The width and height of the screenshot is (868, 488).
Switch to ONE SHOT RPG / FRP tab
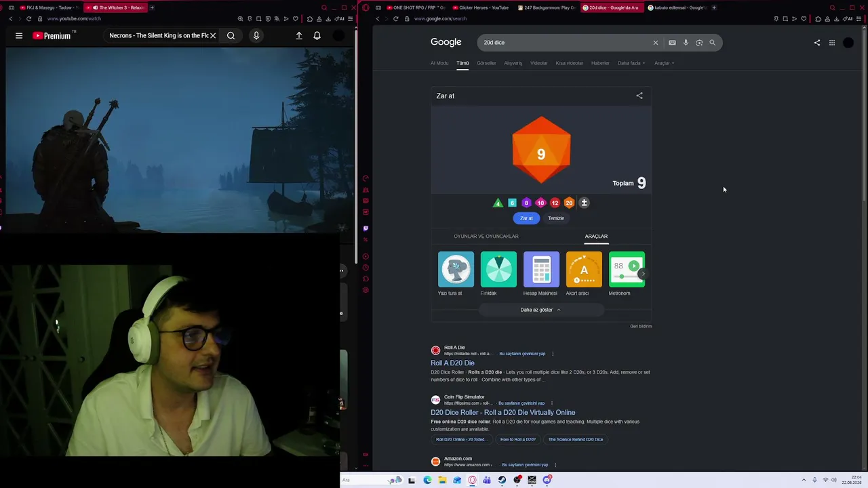click(415, 7)
